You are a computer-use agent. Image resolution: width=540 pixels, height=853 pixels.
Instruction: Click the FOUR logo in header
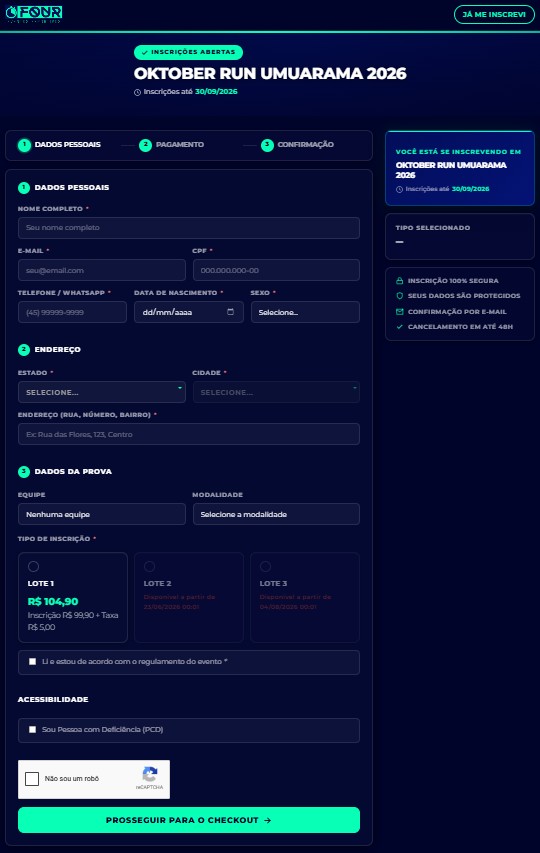[34, 14]
